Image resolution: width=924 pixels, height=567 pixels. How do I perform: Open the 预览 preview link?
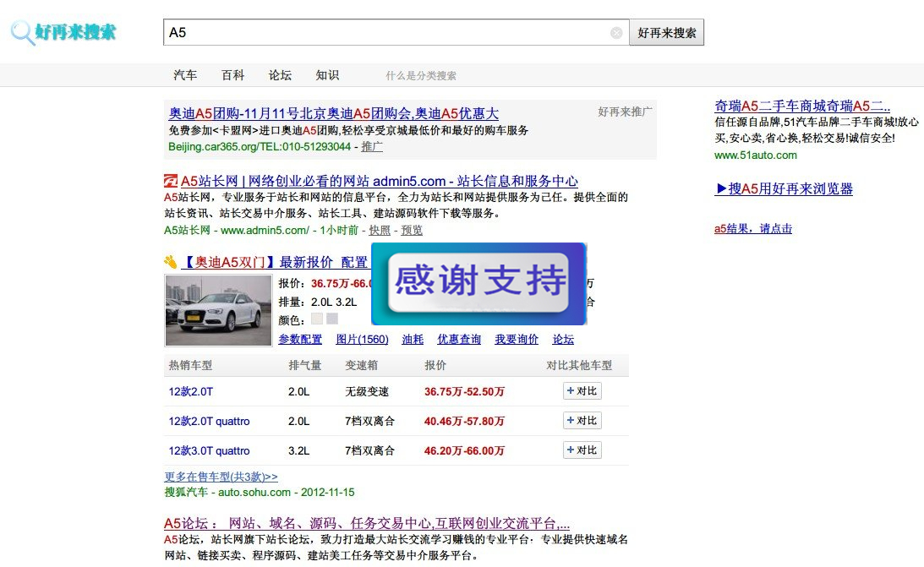412,230
